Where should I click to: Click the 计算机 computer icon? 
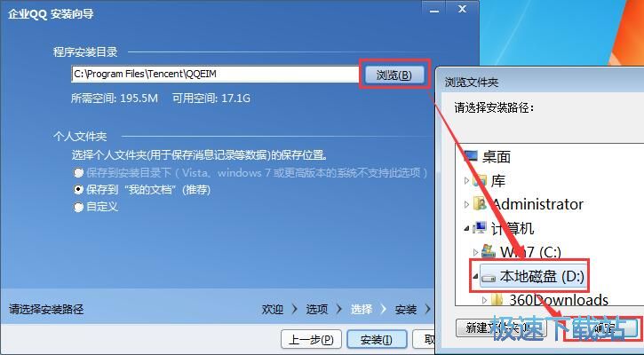(x=480, y=228)
